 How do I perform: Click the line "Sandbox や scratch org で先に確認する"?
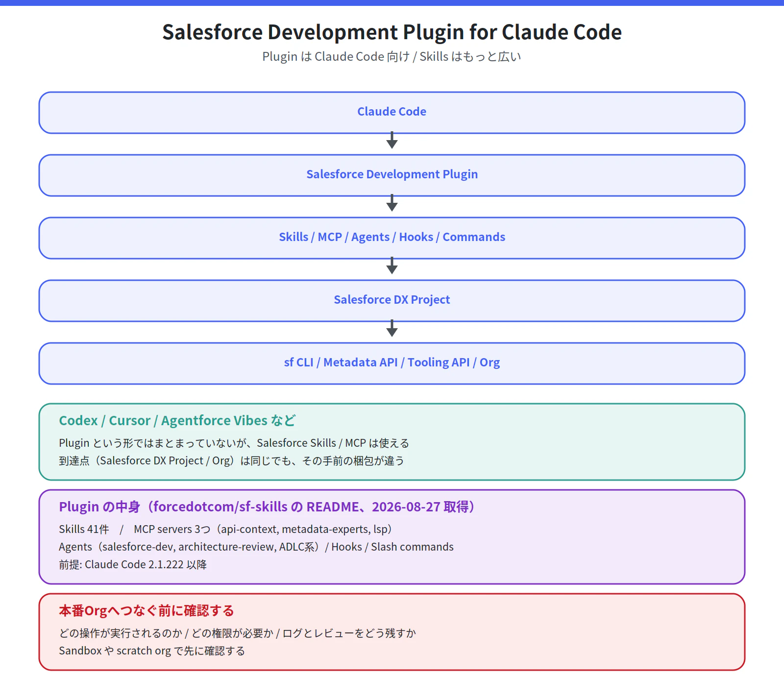pos(152,651)
